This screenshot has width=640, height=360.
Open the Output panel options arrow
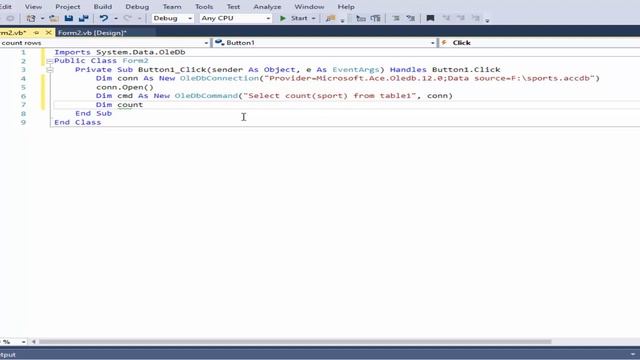click(x=632, y=354)
